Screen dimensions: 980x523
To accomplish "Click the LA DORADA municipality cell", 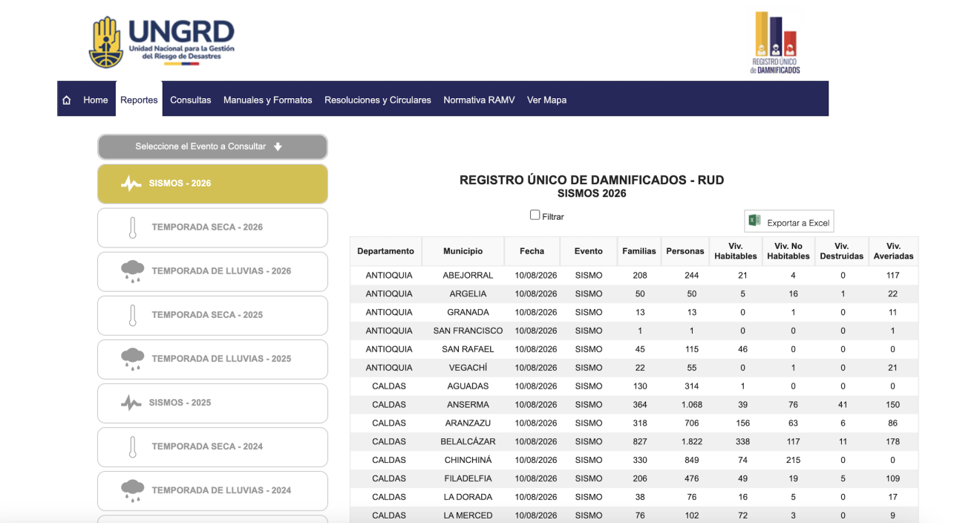I will [468, 497].
